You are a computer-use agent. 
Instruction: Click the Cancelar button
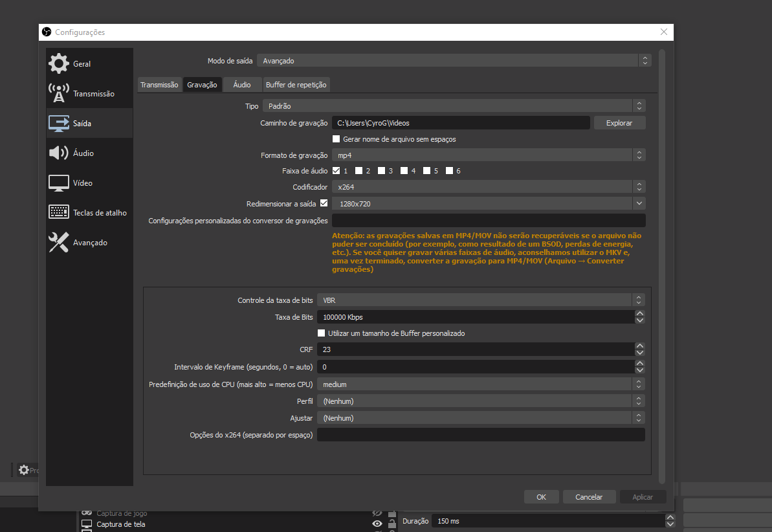pos(589,497)
